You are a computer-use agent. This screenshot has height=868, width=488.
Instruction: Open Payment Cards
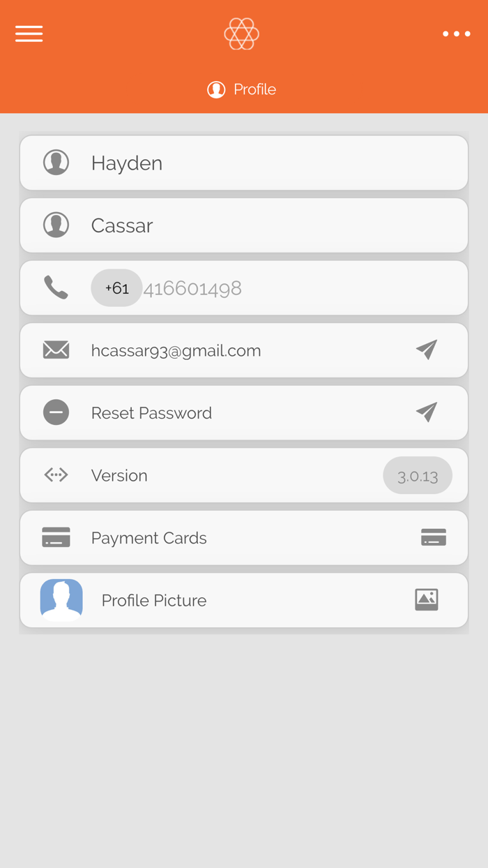244,537
